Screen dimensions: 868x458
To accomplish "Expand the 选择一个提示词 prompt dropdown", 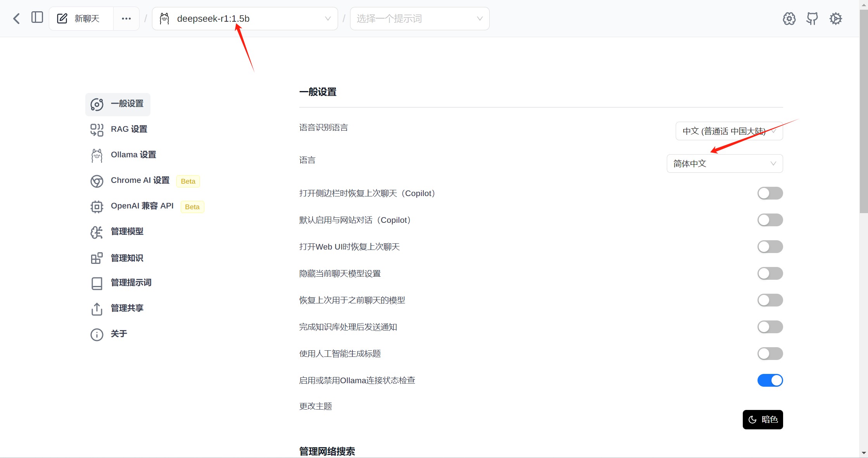I will tap(419, 19).
